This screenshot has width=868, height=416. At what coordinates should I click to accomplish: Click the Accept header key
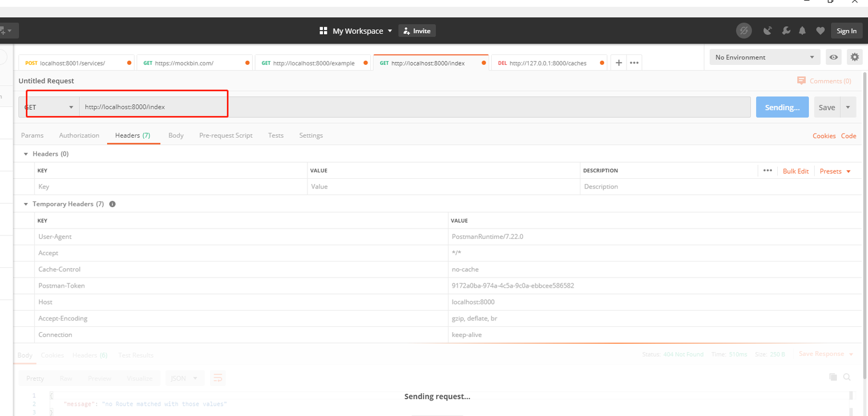(x=48, y=253)
